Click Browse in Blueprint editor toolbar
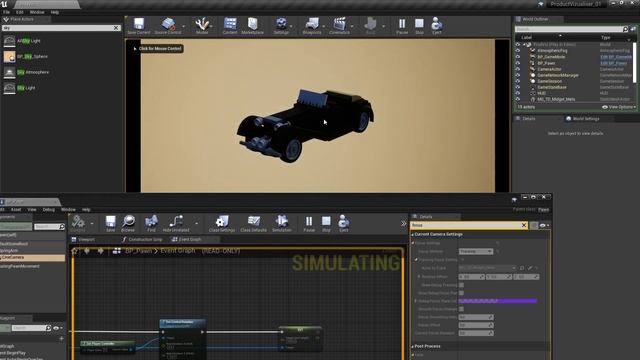 [x=128, y=223]
